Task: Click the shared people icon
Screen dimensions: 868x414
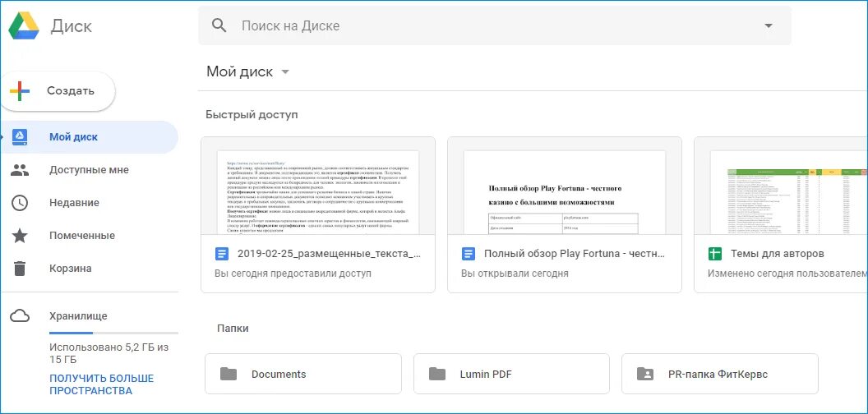Action: (20, 171)
